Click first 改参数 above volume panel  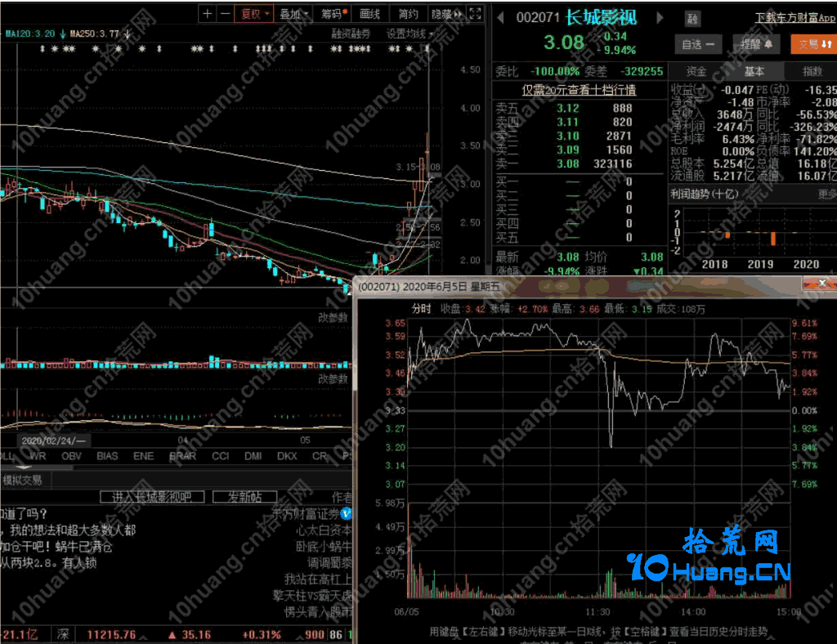[333, 317]
